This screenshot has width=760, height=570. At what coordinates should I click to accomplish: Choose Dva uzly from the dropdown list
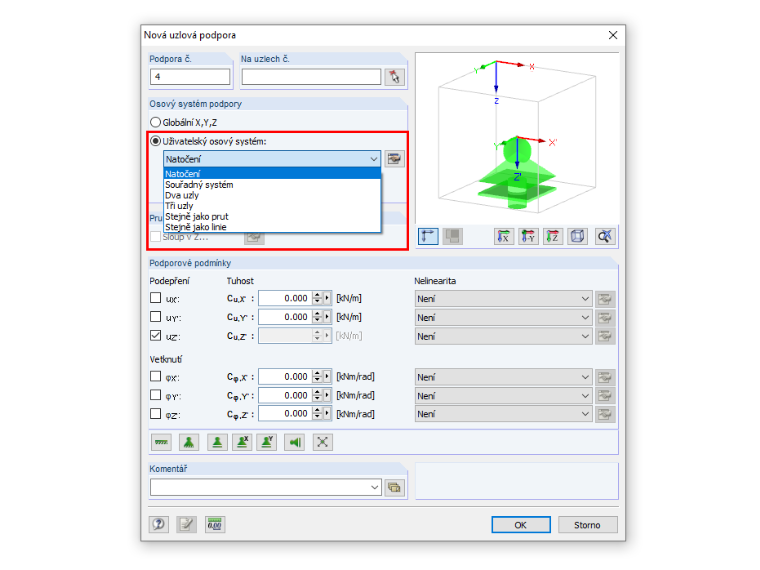point(272,195)
